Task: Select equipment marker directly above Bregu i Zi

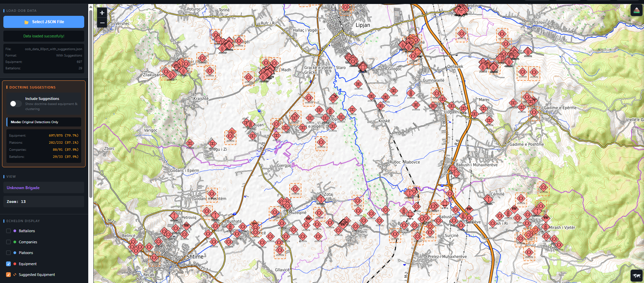Action: 212,143
